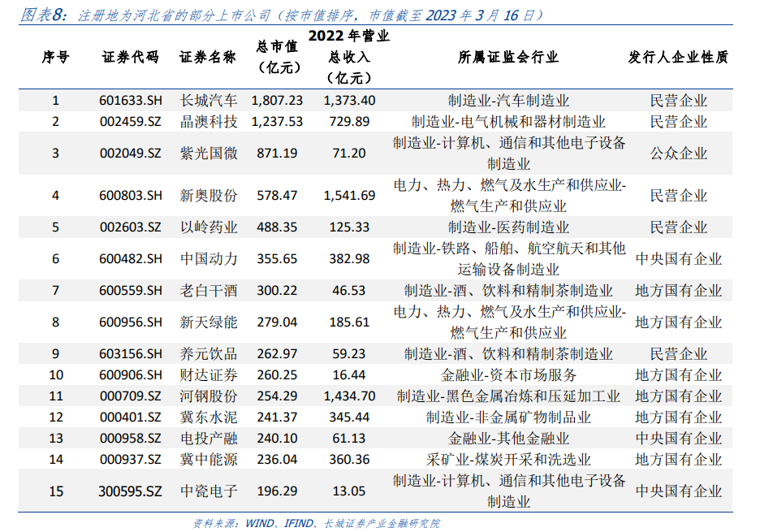Image resolution: width=760 pixels, height=532 pixels.
Task: Click stock code 000958.SZ
Action: point(131,439)
